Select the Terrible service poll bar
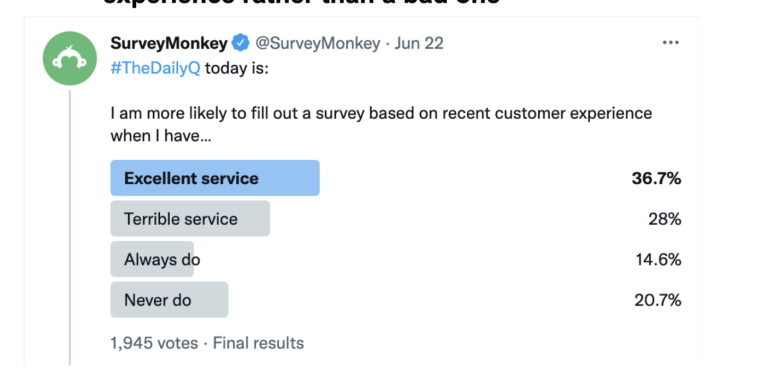 pyautogui.click(x=190, y=218)
